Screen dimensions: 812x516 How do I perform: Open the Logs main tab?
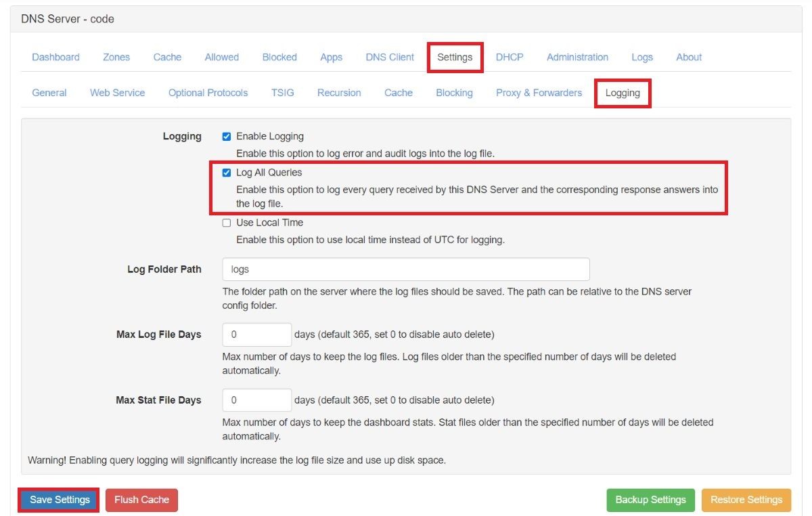pyautogui.click(x=642, y=58)
